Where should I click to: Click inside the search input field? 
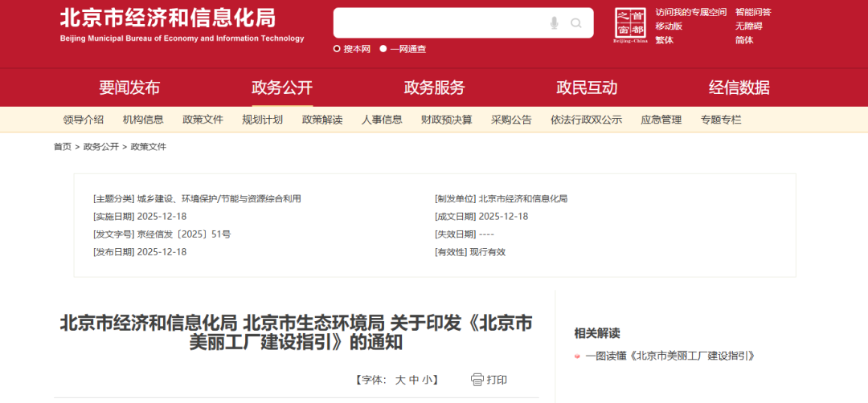click(x=438, y=23)
